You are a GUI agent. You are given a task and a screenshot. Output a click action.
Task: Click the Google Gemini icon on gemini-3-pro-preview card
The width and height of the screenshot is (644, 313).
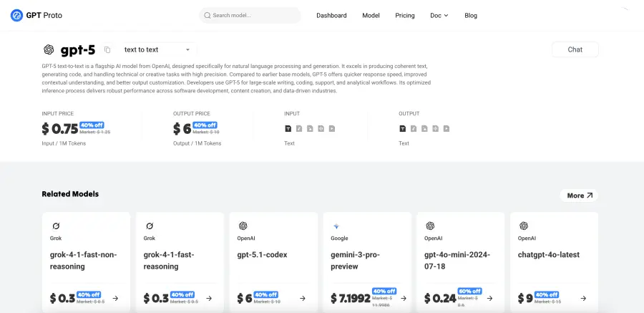[x=336, y=226]
